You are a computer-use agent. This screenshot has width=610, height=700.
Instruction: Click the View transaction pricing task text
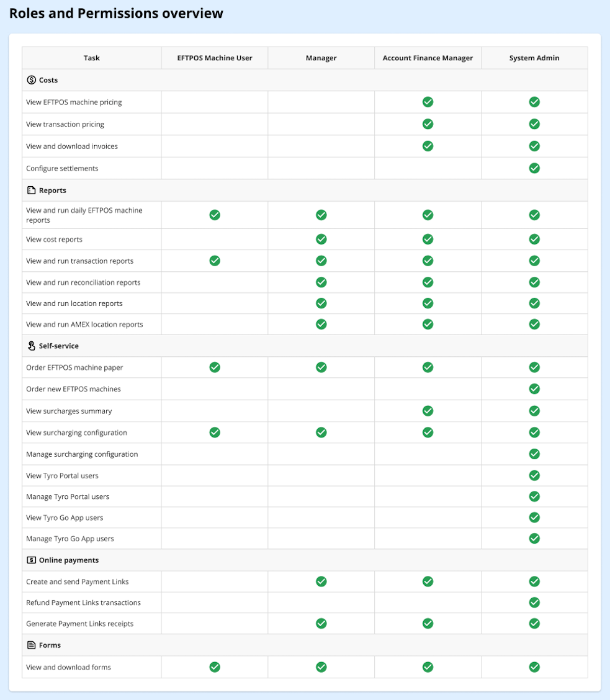click(x=65, y=124)
